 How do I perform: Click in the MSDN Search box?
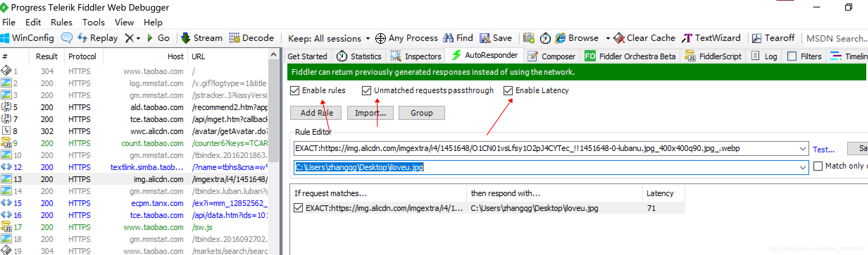coord(836,38)
